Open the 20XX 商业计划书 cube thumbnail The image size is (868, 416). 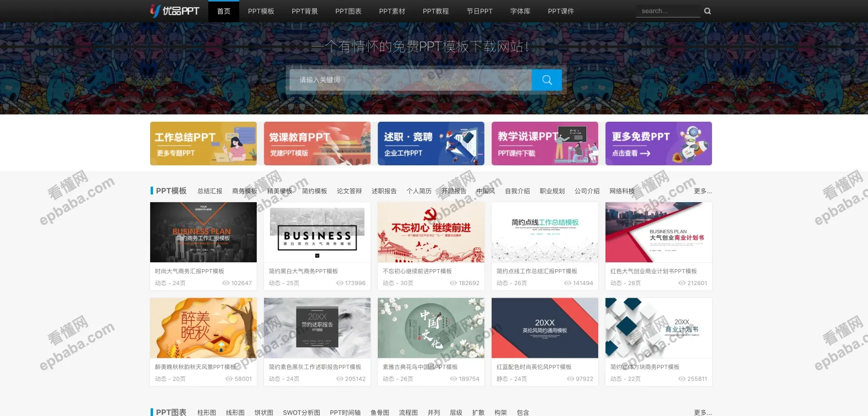click(659, 328)
